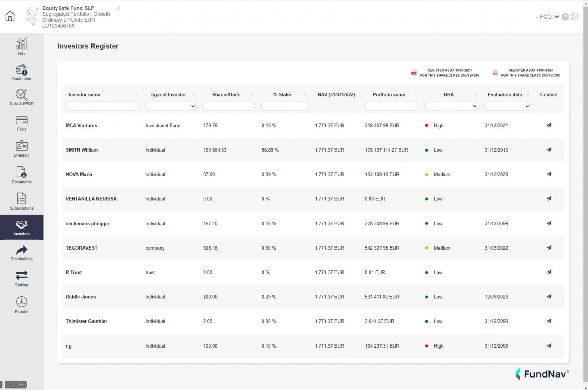This screenshot has width=588, height=390.
Task: Sort by % Stake column
Action: tap(305, 95)
